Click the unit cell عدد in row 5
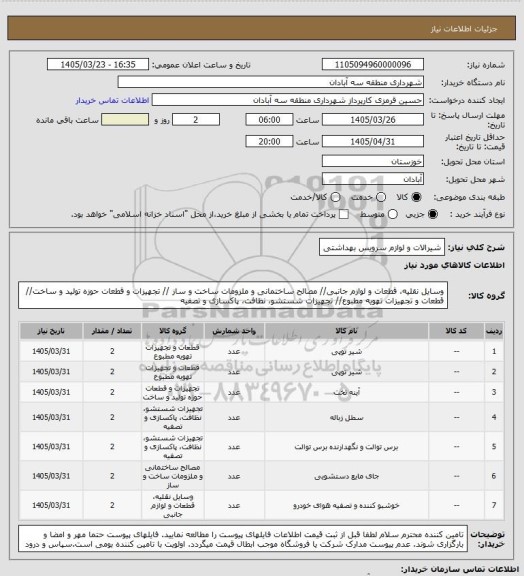This screenshot has height=576, width=524. click(234, 447)
